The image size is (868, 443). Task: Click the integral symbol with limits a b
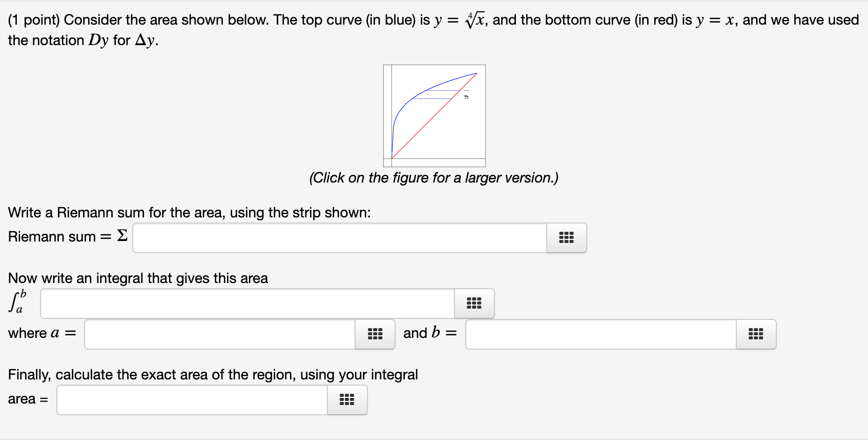tap(16, 302)
